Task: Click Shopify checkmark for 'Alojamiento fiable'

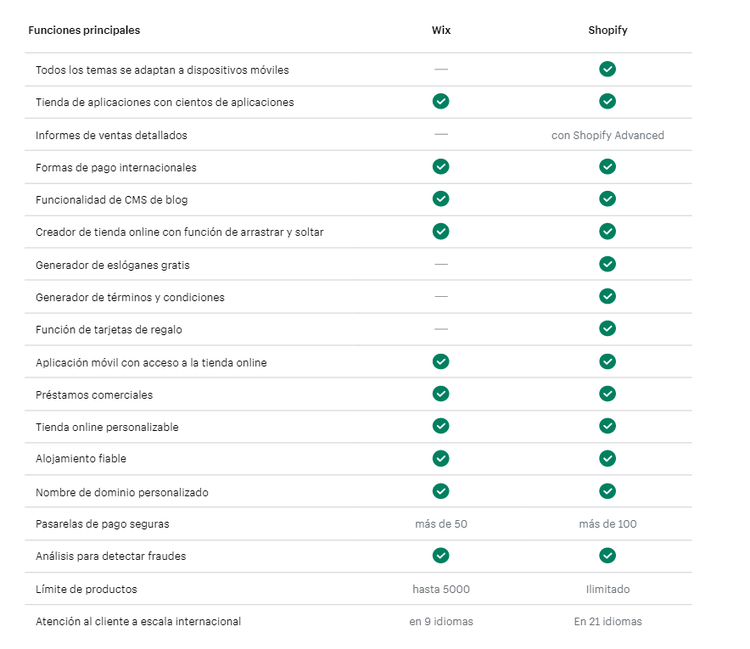Action: (x=607, y=458)
